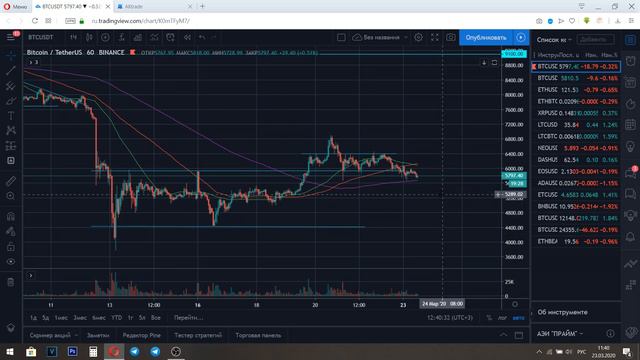
Task: Select the ETHUSD row in the watchlist
Action: tap(576, 89)
